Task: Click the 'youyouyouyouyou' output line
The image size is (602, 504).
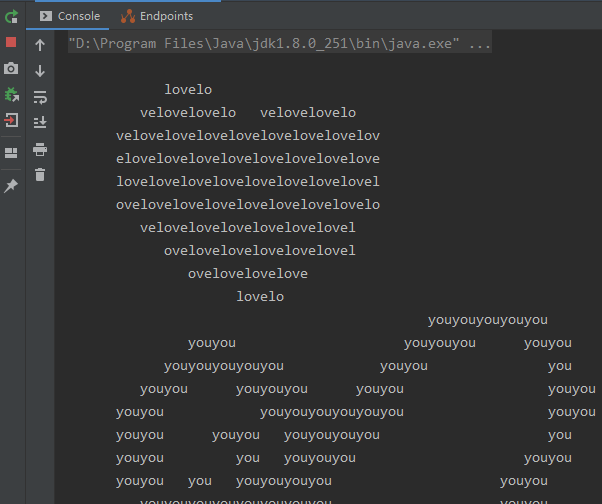Action: point(487,320)
